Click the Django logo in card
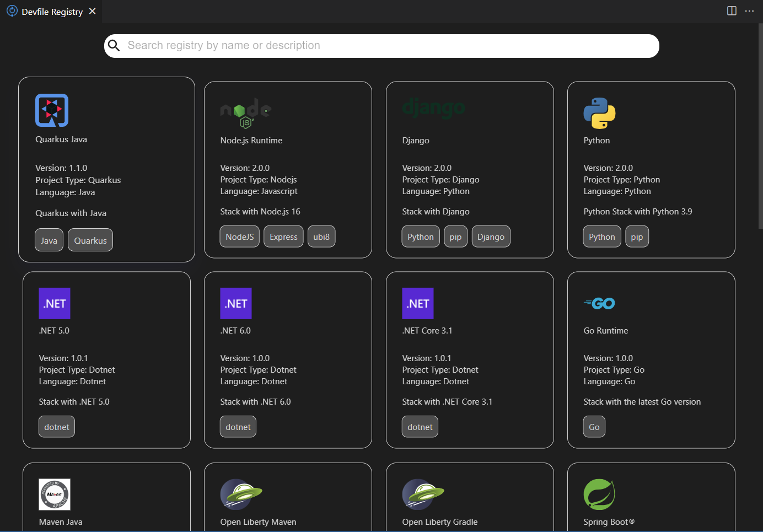The image size is (763, 532). point(433,108)
